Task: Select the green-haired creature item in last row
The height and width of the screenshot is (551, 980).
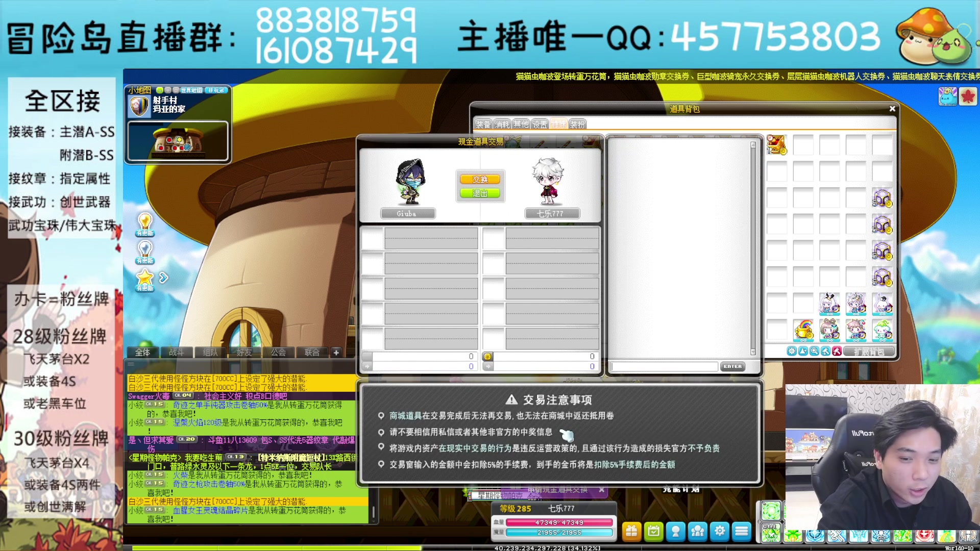Action: (x=882, y=330)
